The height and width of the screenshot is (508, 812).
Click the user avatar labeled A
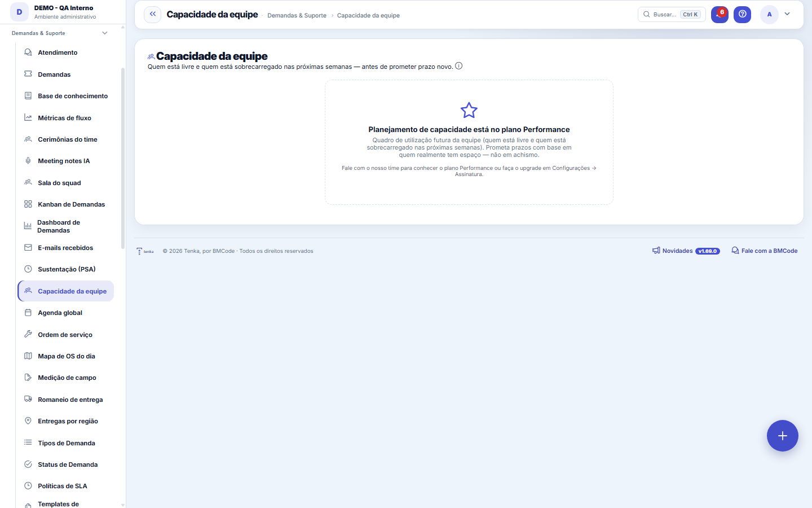coord(769,14)
